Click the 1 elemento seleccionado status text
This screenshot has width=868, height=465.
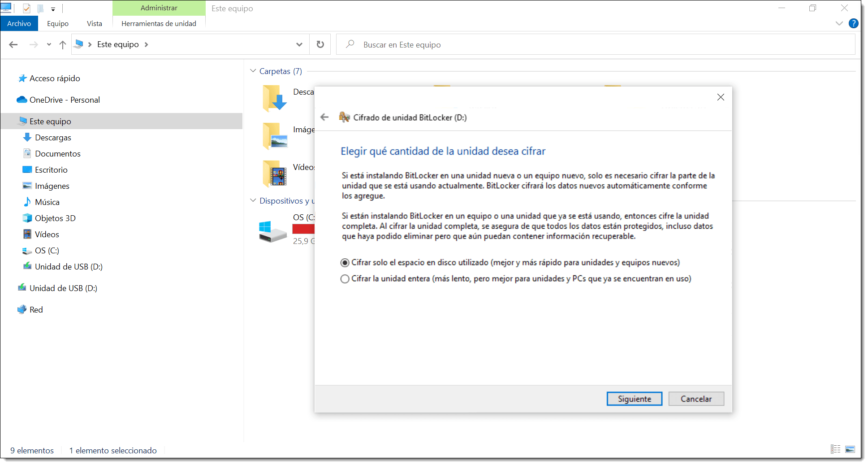(113, 450)
